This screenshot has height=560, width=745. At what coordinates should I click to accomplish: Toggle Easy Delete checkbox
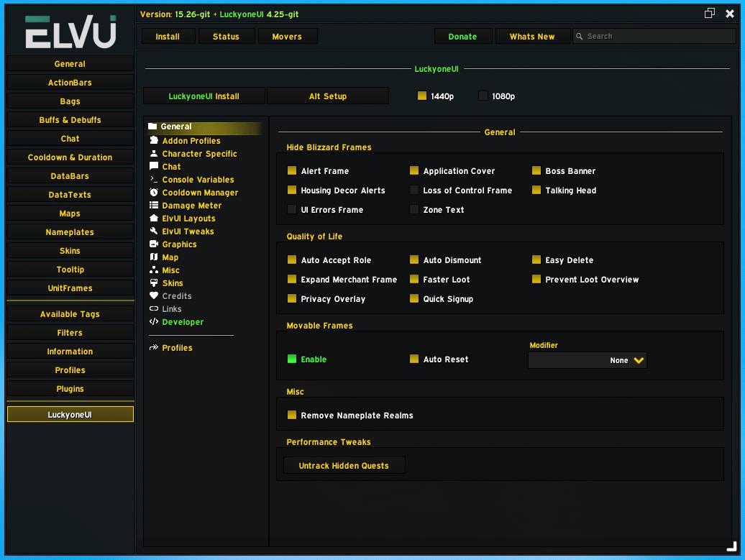coord(536,260)
